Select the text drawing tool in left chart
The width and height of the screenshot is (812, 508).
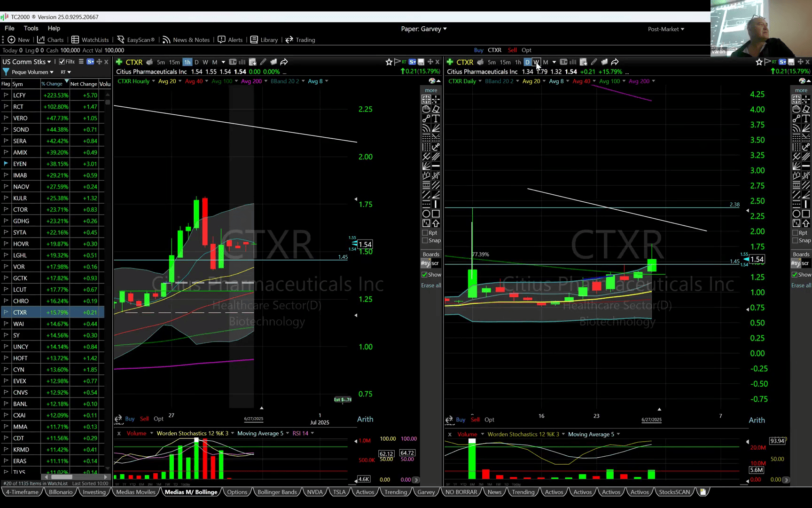point(436,119)
